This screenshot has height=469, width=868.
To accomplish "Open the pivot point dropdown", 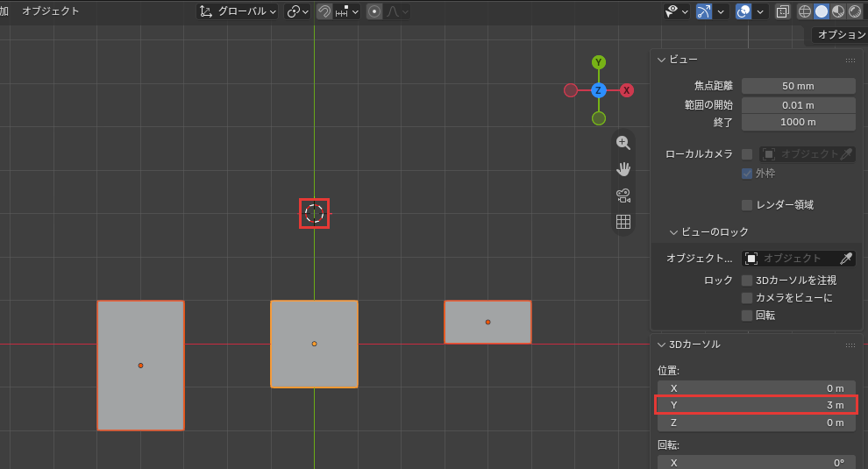I will 297,11.
